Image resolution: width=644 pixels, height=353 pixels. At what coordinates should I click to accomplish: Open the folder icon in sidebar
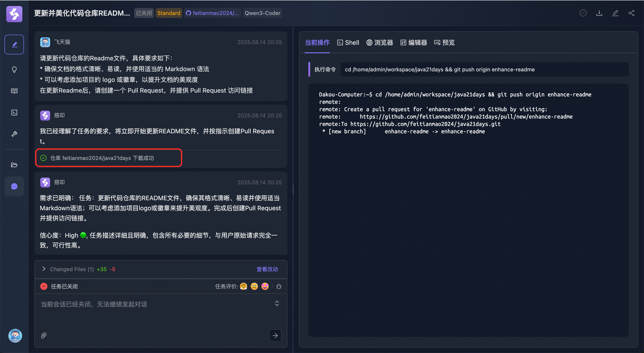tap(14, 165)
